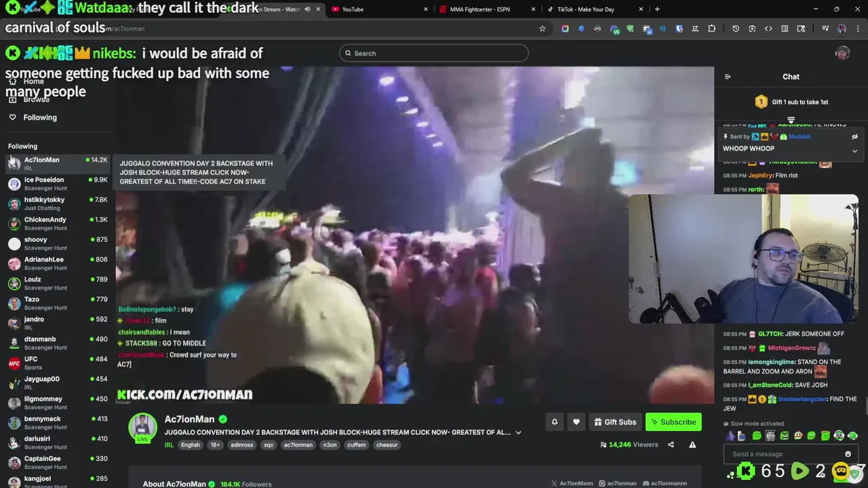Open ac7ionmannn Discord link
868x488 pixels.
click(665, 483)
